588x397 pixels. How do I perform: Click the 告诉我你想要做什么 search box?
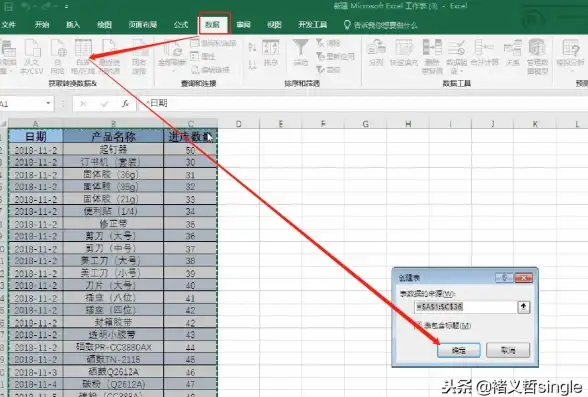pyautogui.click(x=381, y=25)
